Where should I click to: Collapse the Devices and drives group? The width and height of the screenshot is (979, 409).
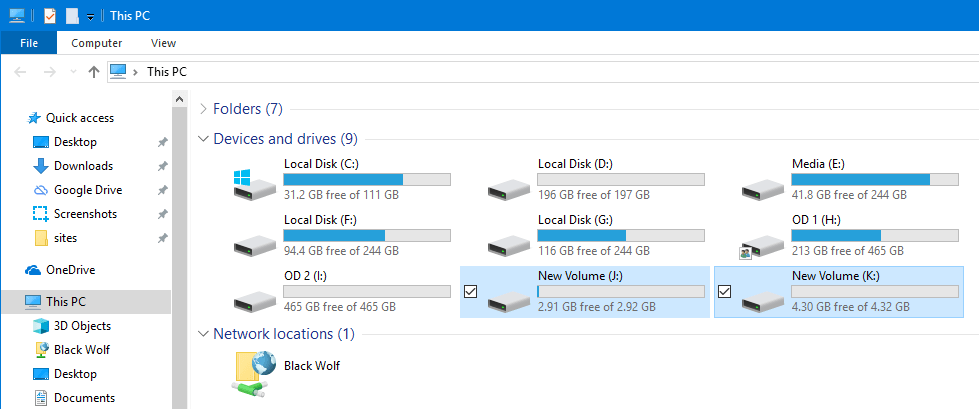pyautogui.click(x=202, y=139)
